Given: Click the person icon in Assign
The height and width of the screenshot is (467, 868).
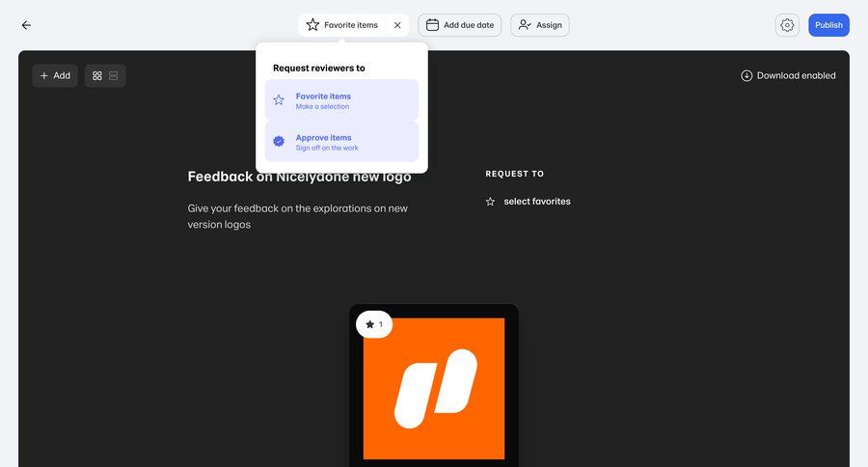Looking at the screenshot, I should point(525,25).
